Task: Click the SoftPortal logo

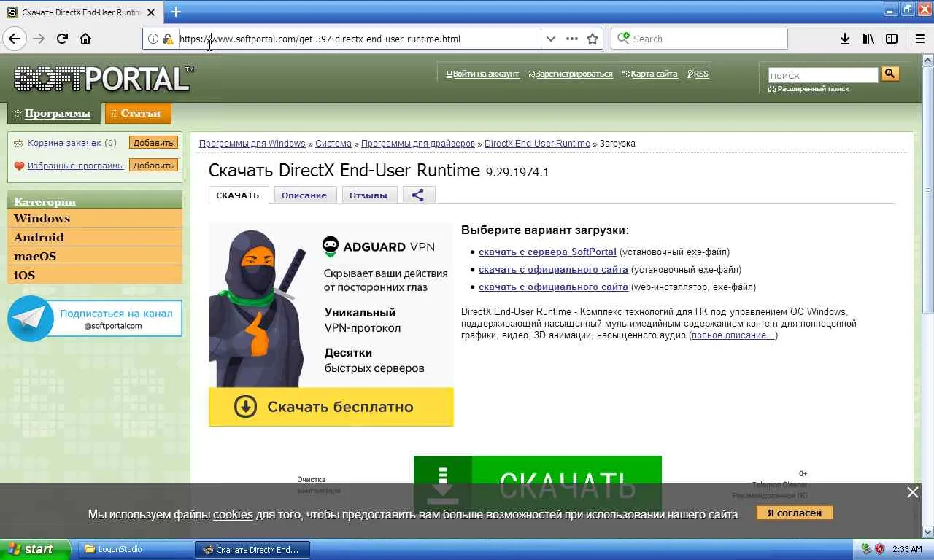Action: pyautogui.click(x=104, y=78)
